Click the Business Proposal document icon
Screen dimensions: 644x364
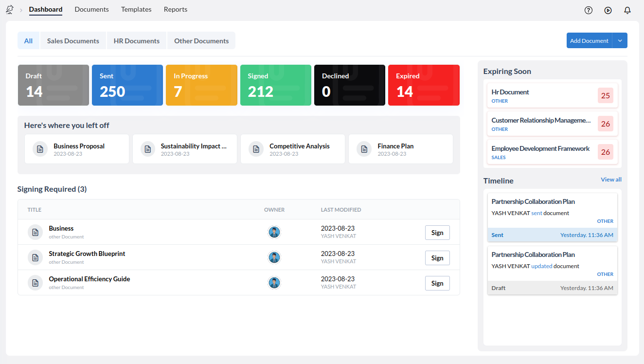tap(40, 149)
